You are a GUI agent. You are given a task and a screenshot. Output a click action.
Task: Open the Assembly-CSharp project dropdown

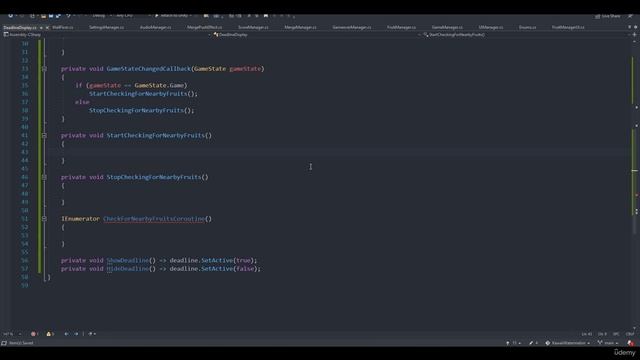(107, 35)
